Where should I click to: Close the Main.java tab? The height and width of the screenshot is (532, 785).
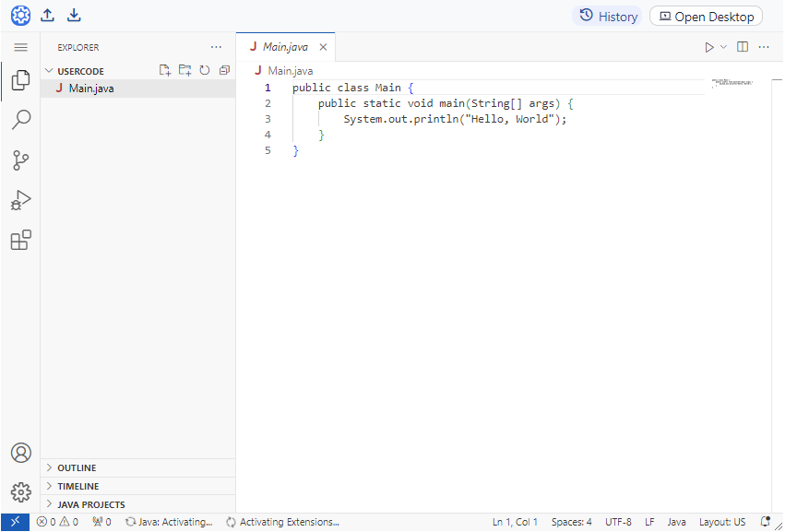pyautogui.click(x=323, y=47)
